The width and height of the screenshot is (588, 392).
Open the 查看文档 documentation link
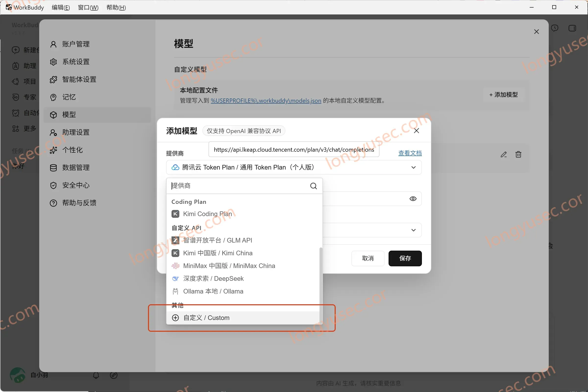410,153
